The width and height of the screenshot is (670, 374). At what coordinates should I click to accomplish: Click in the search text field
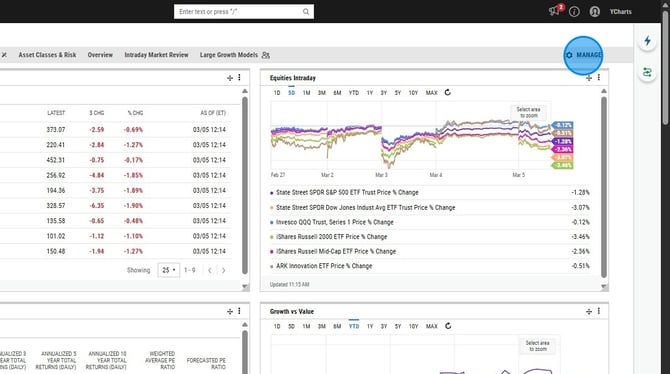[239, 12]
